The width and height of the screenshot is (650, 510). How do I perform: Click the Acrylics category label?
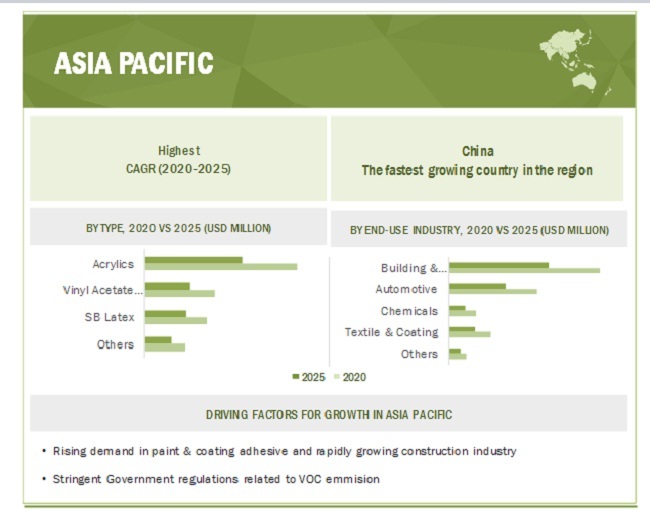point(110,265)
